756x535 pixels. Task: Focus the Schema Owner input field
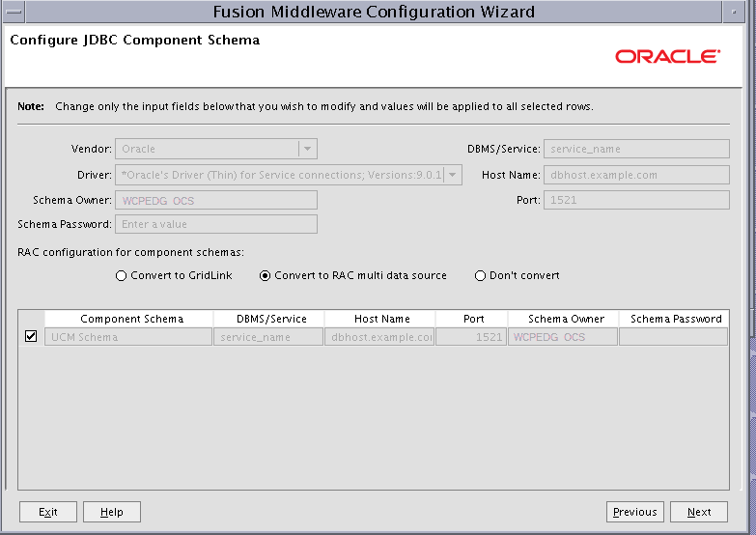coord(216,200)
